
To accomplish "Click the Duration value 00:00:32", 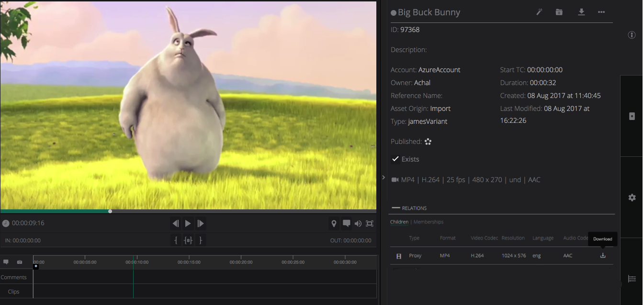I will (x=543, y=83).
